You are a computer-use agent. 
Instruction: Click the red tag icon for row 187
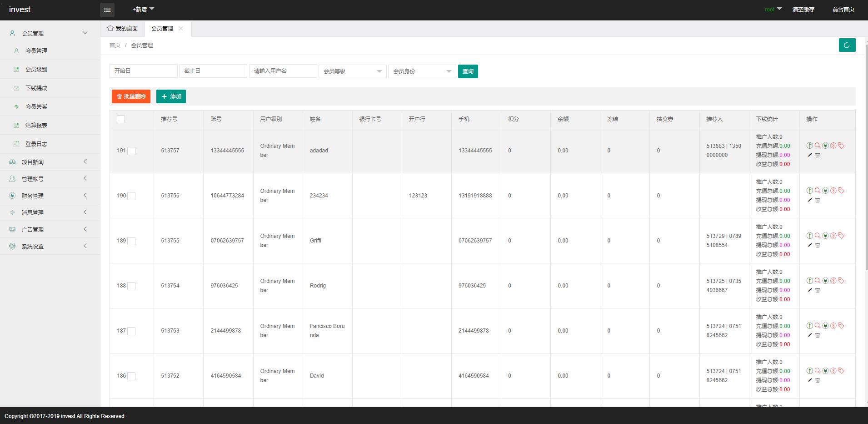click(x=841, y=326)
